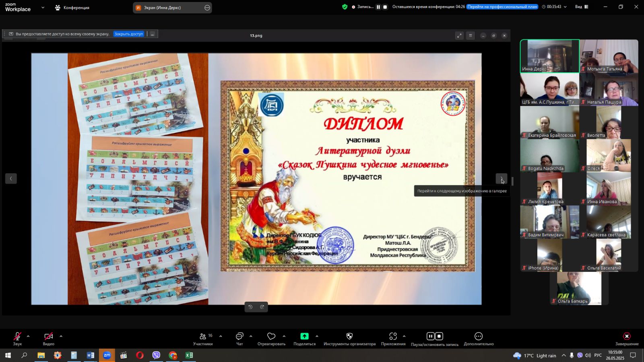Screen dimensions: 644x362
Task: Go to the previous gallery image
Action: (x=11, y=179)
